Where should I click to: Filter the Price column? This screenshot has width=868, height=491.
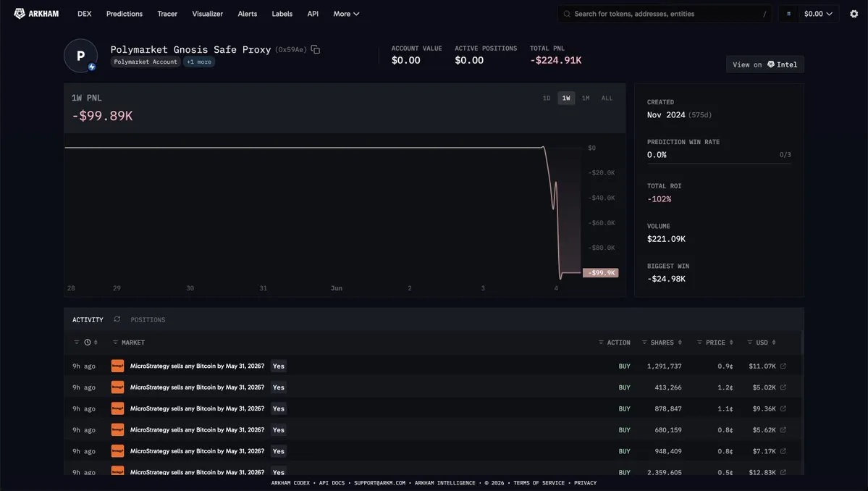[x=700, y=342]
